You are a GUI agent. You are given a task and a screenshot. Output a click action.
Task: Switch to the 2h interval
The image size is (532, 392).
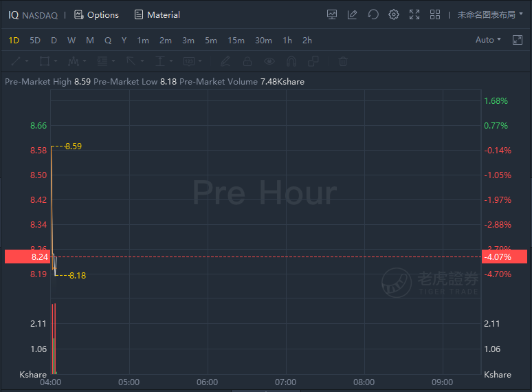point(307,41)
